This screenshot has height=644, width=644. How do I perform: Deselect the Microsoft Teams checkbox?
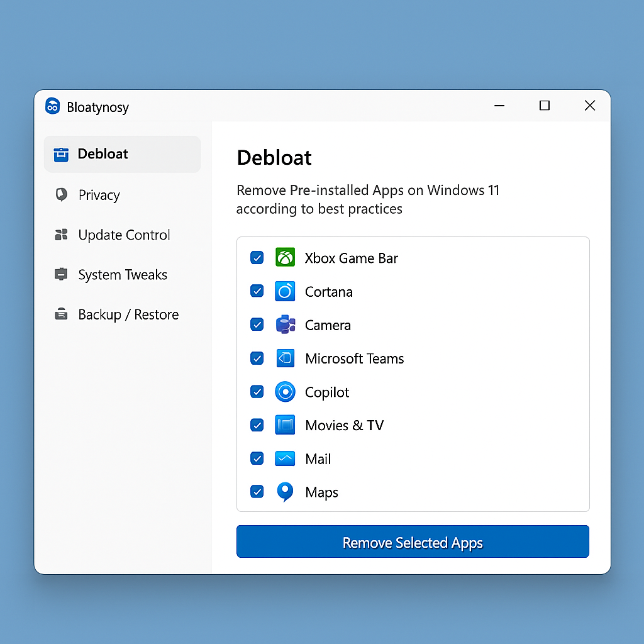[257, 358]
